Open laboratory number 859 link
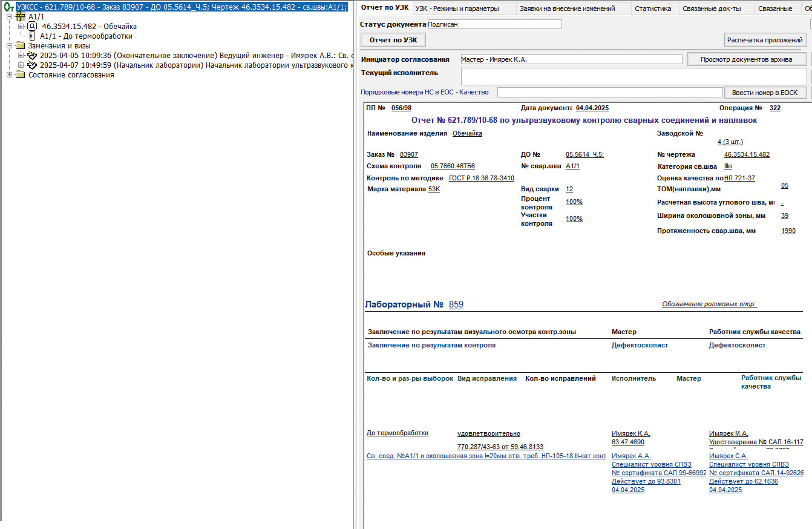The height and width of the screenshot is (529, 812). pyautogui.click(x=456, y=304)
